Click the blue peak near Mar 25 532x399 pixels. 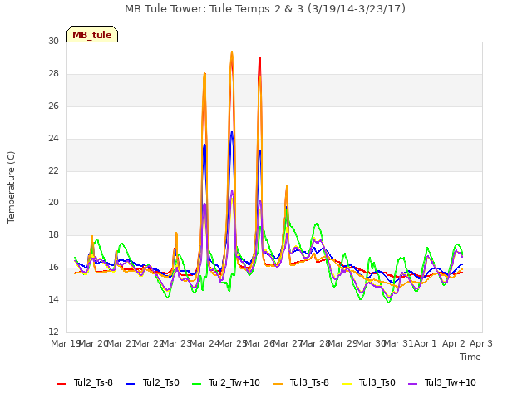point(232,131)
